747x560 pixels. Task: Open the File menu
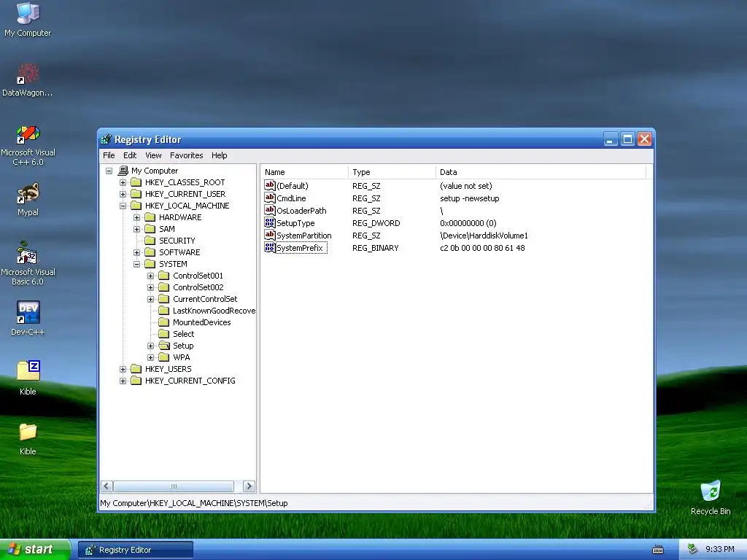(x=109, y=155)
